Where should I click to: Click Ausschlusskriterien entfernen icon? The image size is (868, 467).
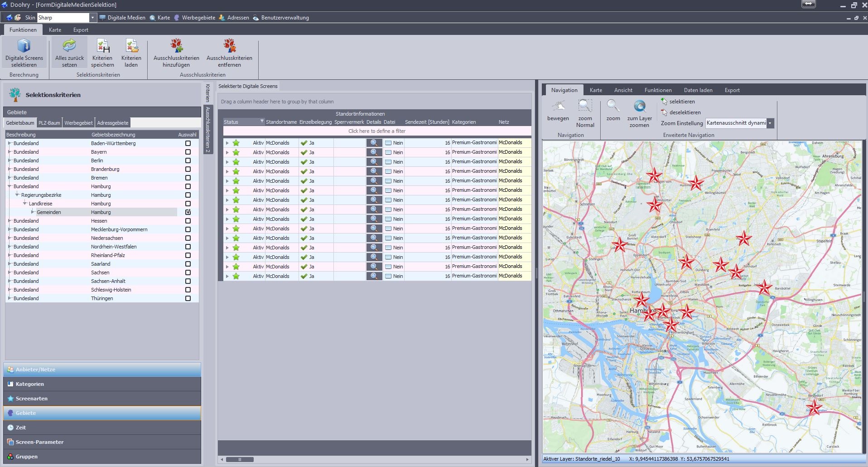(229, 46)
